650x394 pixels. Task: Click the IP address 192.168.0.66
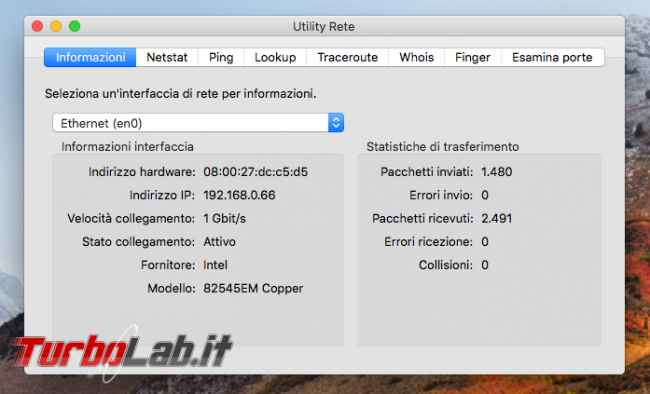click(239, 195)
